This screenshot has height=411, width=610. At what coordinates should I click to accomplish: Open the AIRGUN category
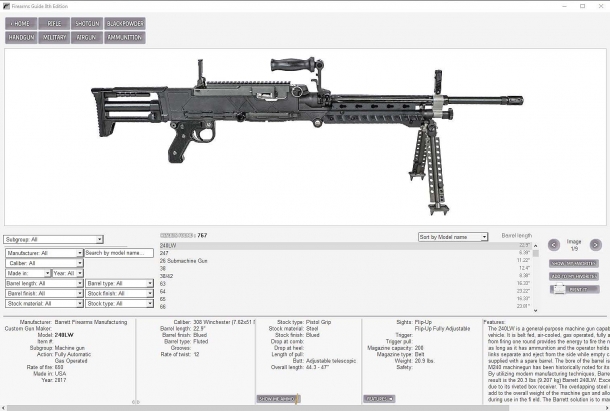pos(87,37)
